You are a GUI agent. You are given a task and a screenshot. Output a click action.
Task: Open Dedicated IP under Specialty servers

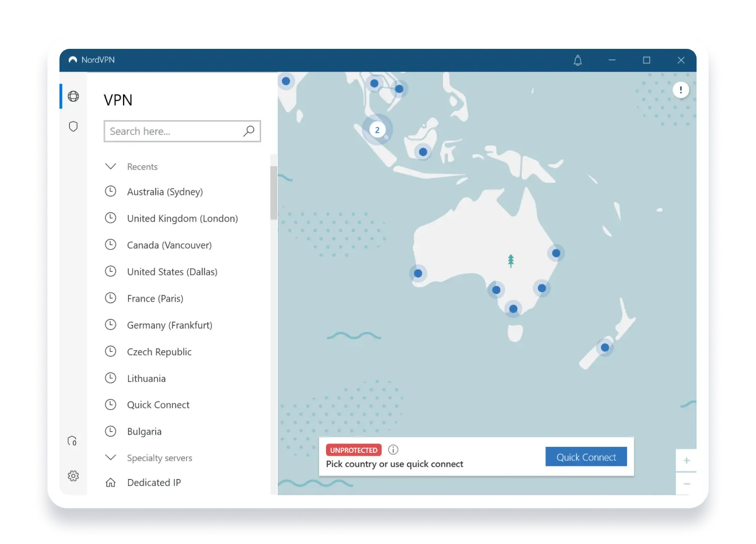click(154, 482)
